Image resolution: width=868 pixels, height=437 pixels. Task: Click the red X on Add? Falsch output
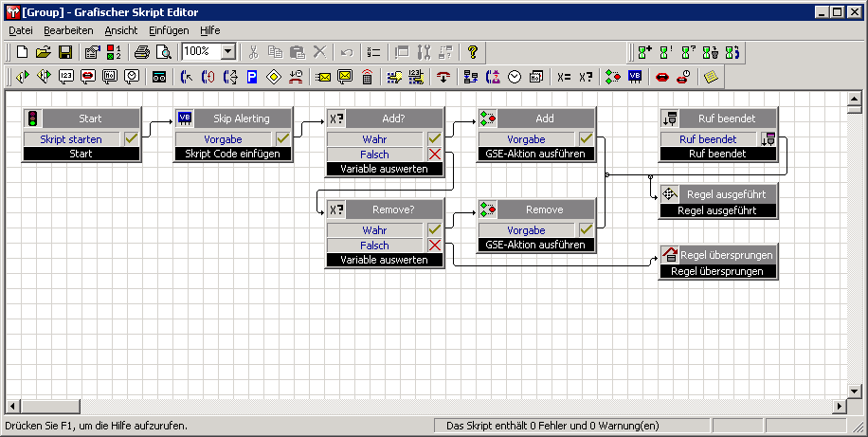(435, 155)
